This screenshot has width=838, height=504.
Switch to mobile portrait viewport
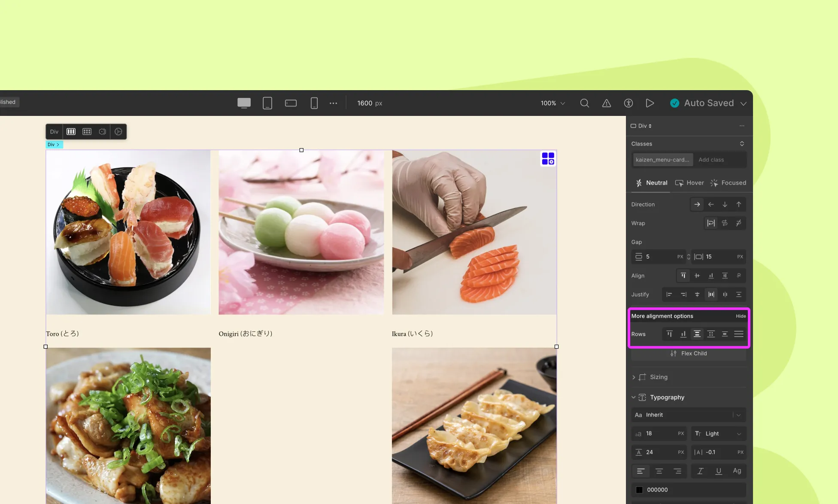tap(314, 103)
